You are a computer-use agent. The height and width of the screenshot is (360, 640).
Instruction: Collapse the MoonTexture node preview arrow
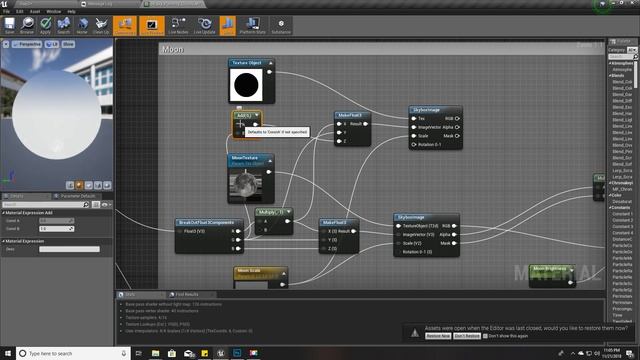270,161
